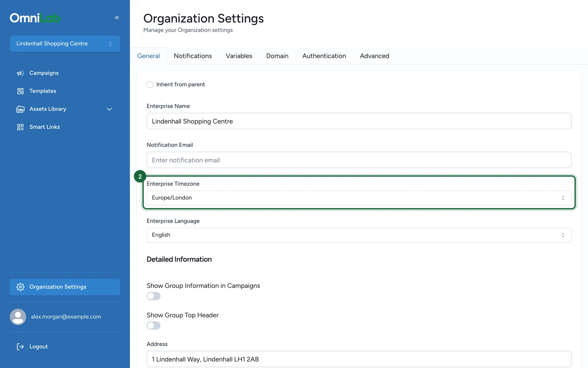Collapse the sidebar with the double-chevron icon
This screenshot has width=588, height=368.
[x=117, y=18]
